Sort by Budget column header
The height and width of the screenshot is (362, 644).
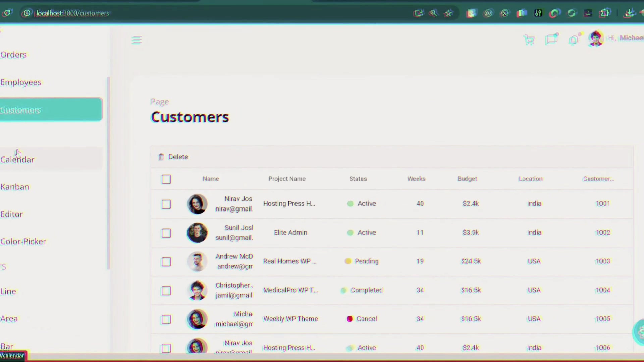point(467,179)
